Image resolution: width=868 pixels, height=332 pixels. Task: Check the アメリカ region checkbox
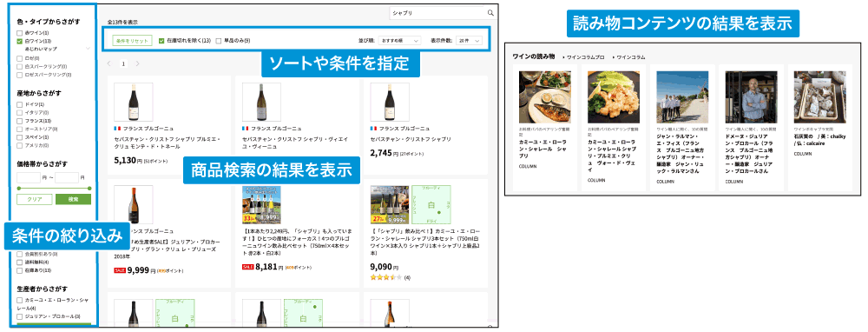pyautogui.click(x=20, y=145)
